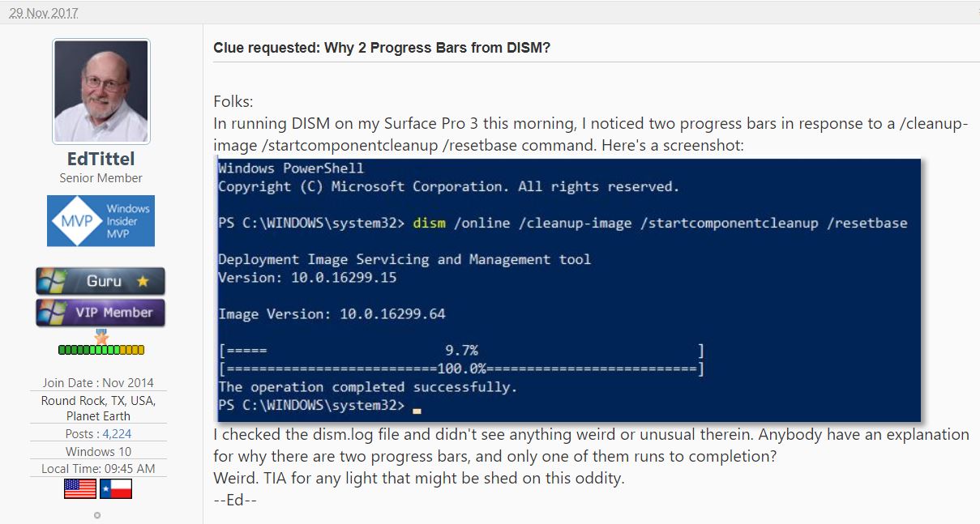Click the VIP Member badge

click(100, 312)
